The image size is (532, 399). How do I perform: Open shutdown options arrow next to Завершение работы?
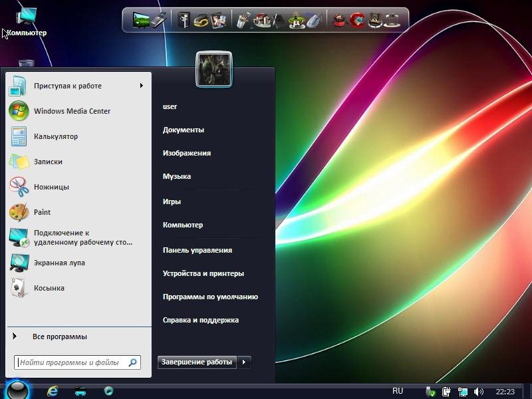245,362
